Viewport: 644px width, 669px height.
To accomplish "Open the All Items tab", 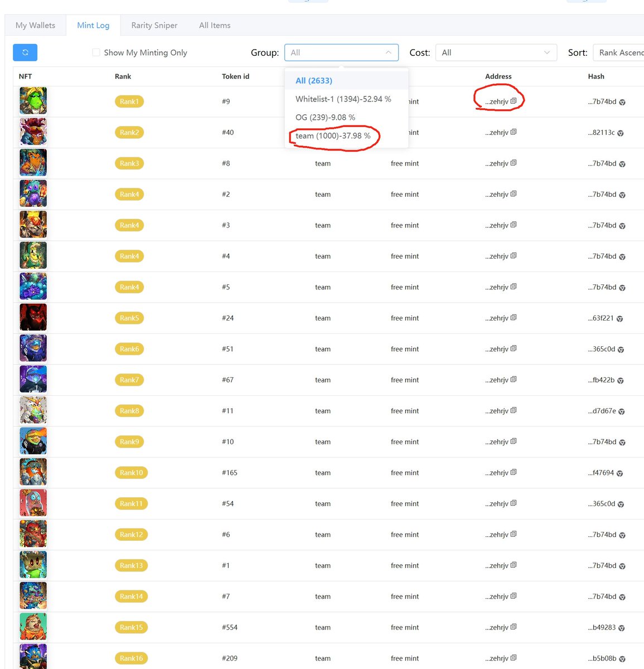I will [215, 25].
